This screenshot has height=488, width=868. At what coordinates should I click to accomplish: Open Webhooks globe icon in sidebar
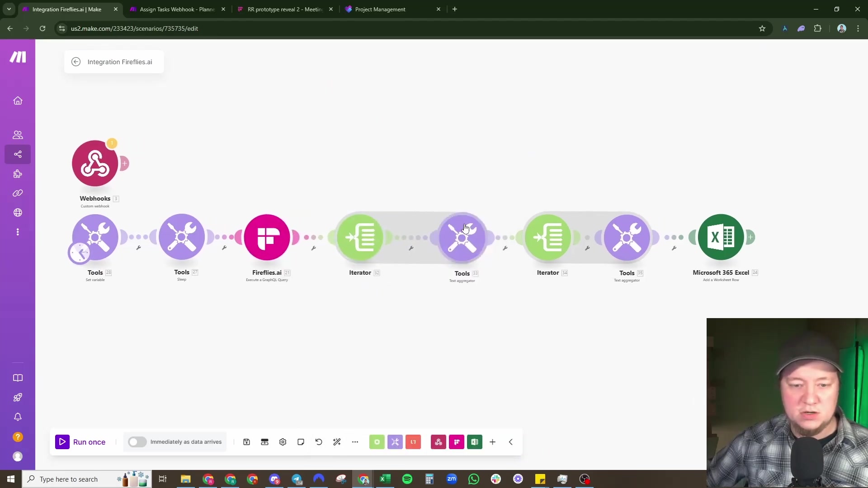point(18,212)
